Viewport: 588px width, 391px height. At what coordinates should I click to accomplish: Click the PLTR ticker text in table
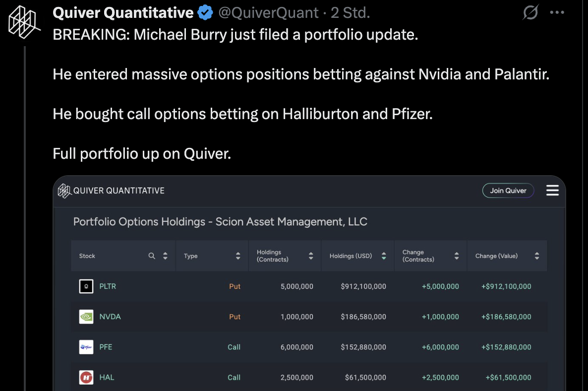(x=108, y=286)
